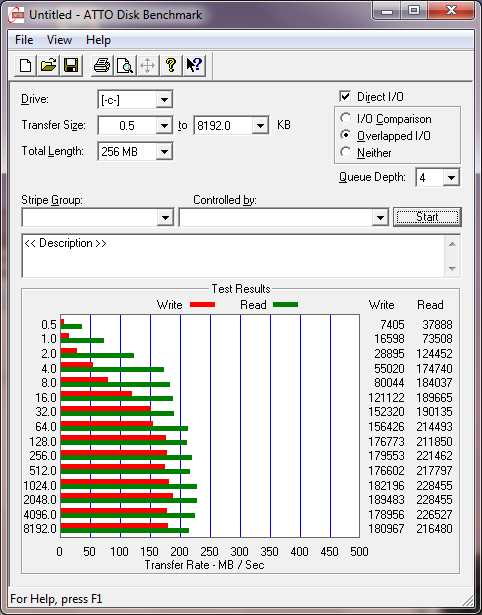Viewport: 482px width, 615px height.
Task: Open the File menu
Action: coord(24,40)
